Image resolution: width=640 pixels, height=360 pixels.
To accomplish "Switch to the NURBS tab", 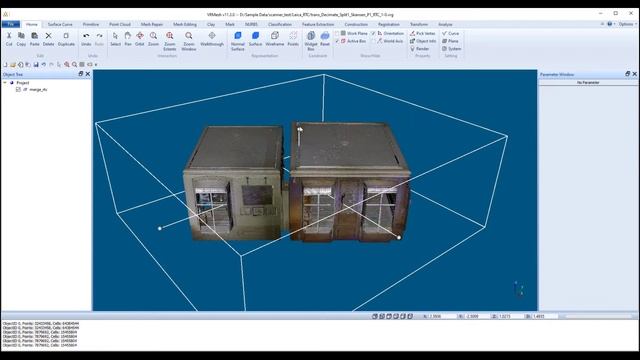I will point(251,24).
